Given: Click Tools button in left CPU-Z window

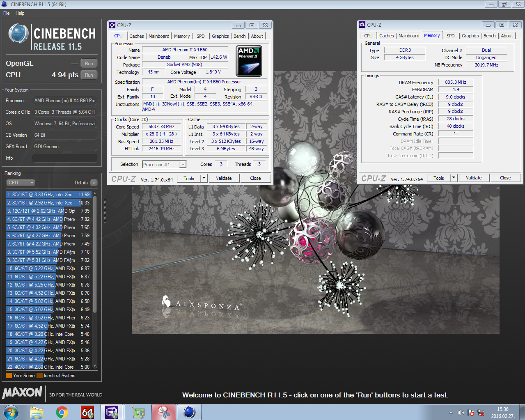Looking at the screenshot, I should 189,178.
